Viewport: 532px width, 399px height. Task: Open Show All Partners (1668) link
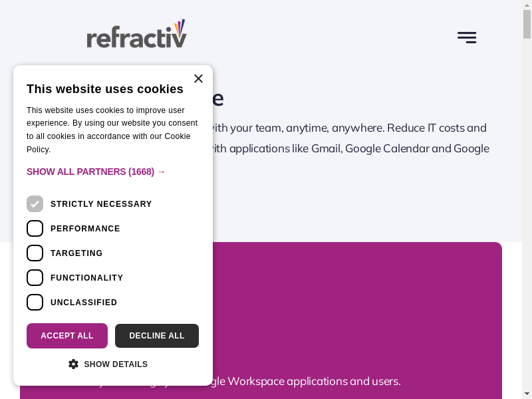click(96, 172)
